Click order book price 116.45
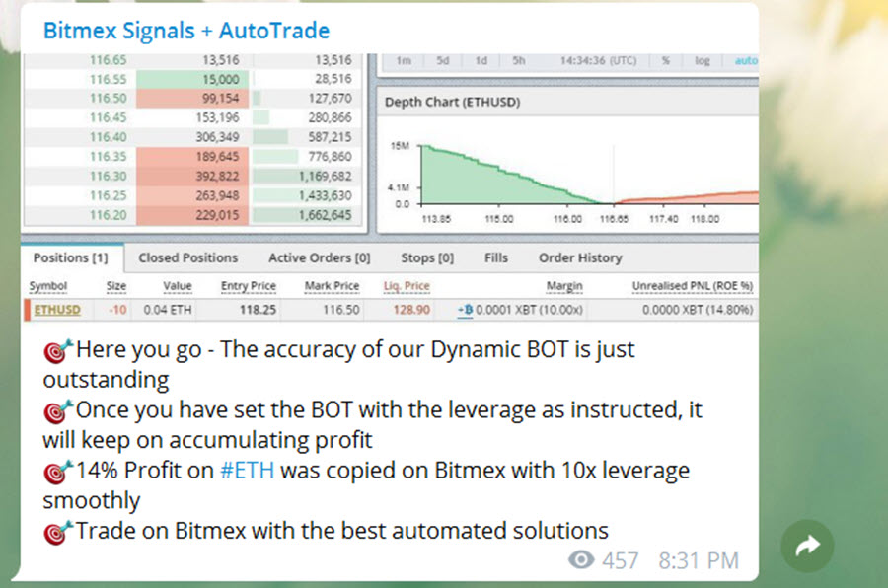This screenshot has width=888, height=588. [x=109, y=117]
